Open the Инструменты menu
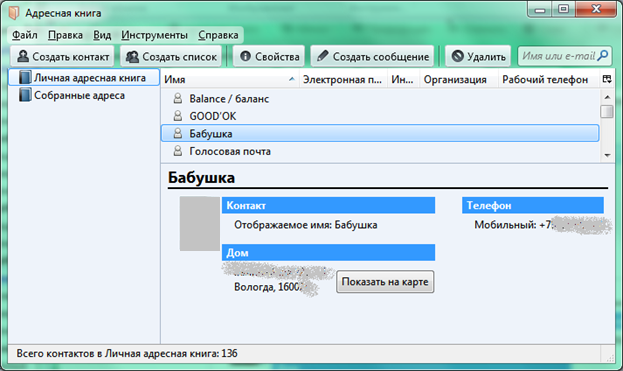 coord(154,35)
